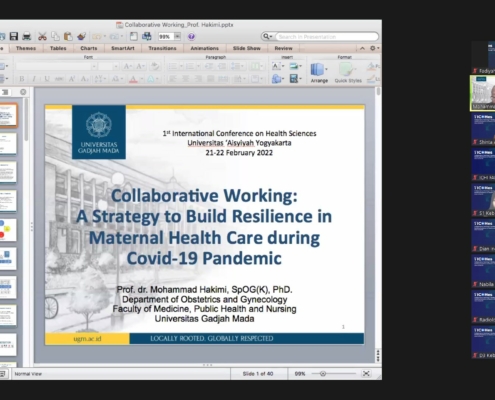495x400 pixels.
Task: Insert a picture from Insert group
Action: (x=294, y=66)
